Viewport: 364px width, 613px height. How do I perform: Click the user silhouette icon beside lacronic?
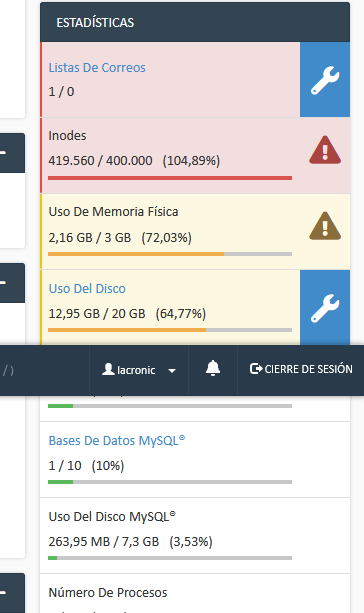(x=108, y=369)
